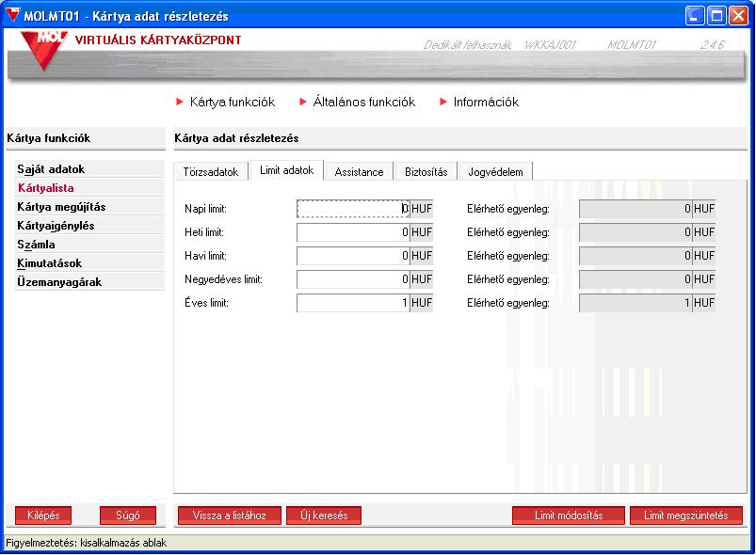Click the Negyedéves limit input field
This screenshot has width=756, height=555.
tap(353, 279)
